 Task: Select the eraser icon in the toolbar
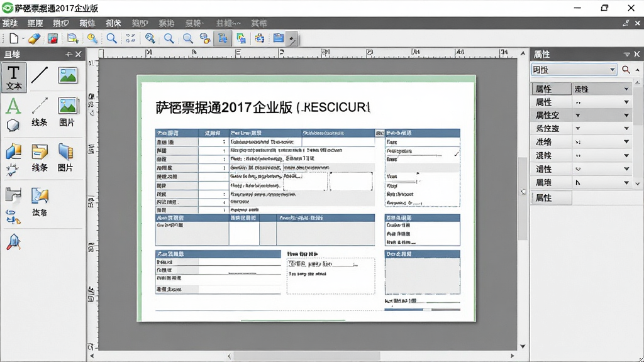(x=34, y=38)
